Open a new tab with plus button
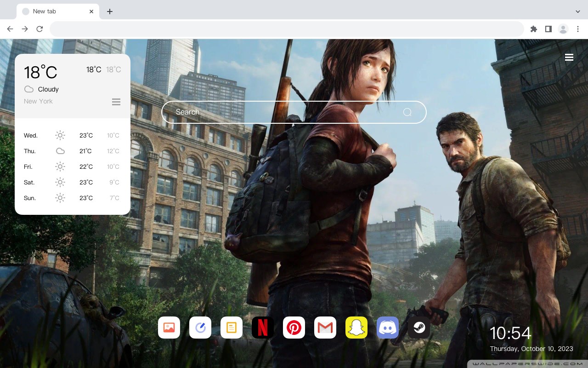588x368 pixels. (109, 11)
